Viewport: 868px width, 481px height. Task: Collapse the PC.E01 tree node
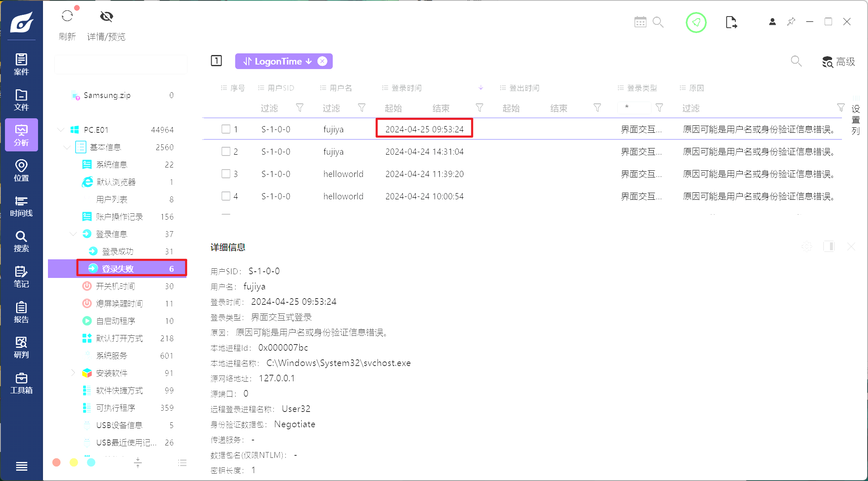coord(61,130)
